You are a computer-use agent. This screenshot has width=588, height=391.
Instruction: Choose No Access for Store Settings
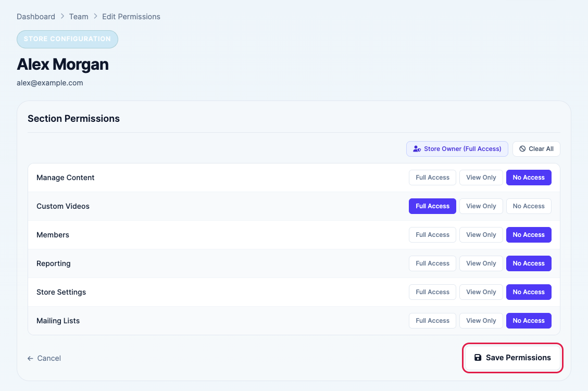[x=529, y=292]
